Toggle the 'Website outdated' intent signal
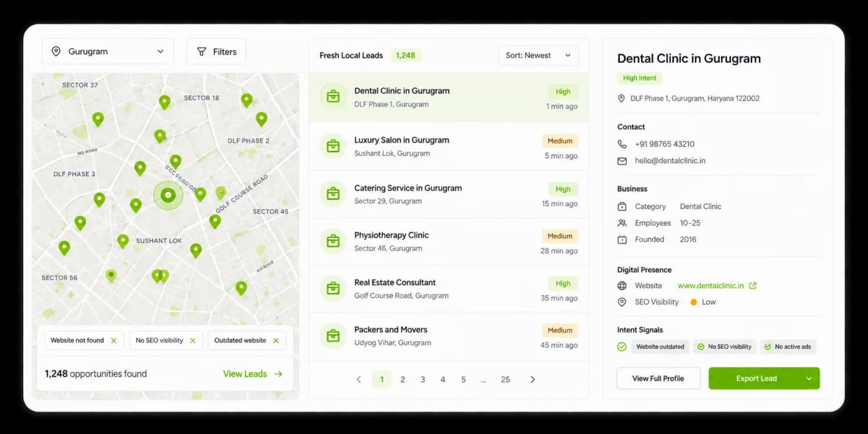The width and height of the screenshot is (868, 434). [660, 347]
